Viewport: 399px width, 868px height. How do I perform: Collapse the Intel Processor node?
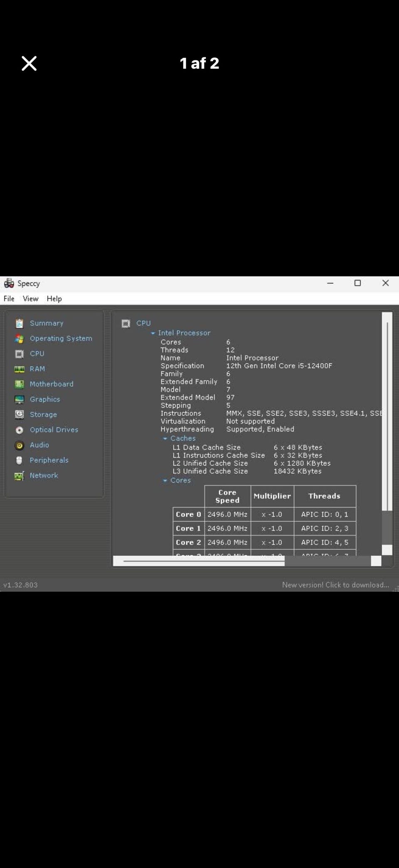tap(153, 333)
